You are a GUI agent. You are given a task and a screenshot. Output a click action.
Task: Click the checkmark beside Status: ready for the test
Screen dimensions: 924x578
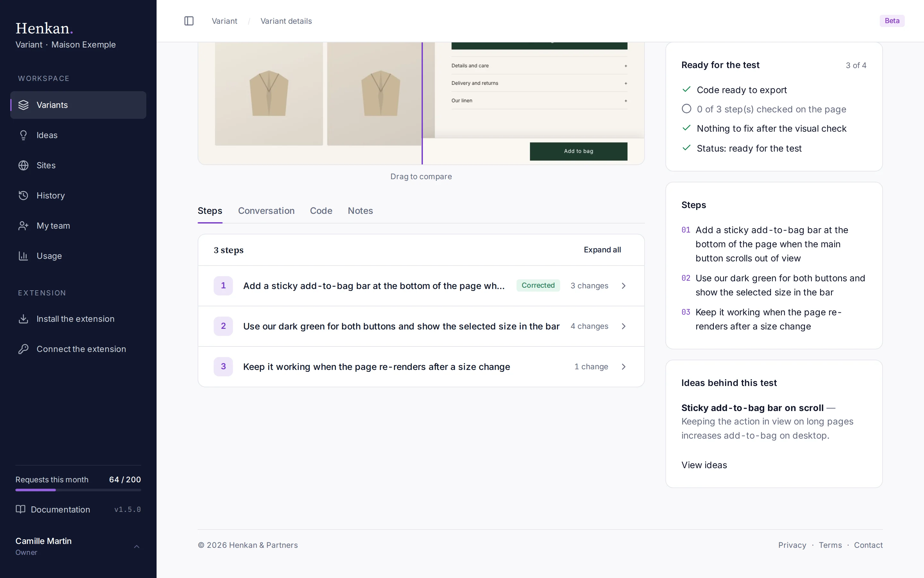687,148
